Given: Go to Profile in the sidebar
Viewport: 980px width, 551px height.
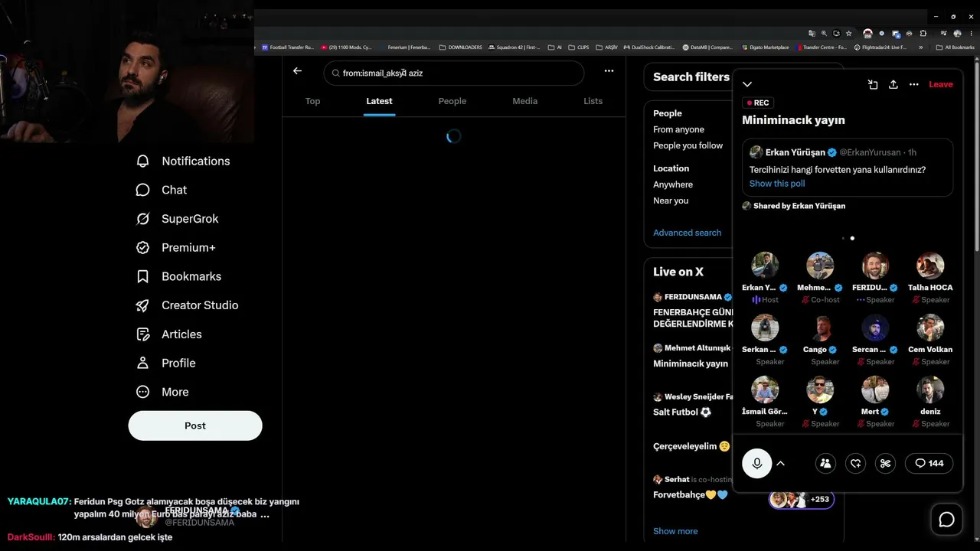Looking at the screenshot, I should click(165, 363).
